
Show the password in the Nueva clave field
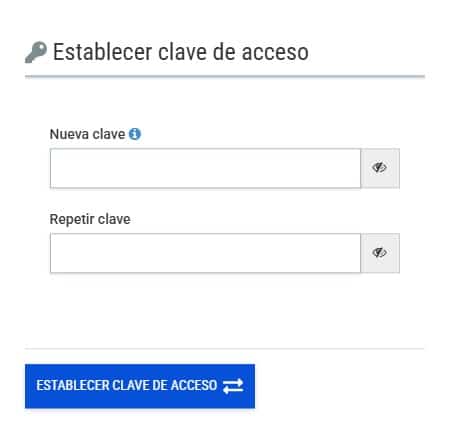[380, 168]
